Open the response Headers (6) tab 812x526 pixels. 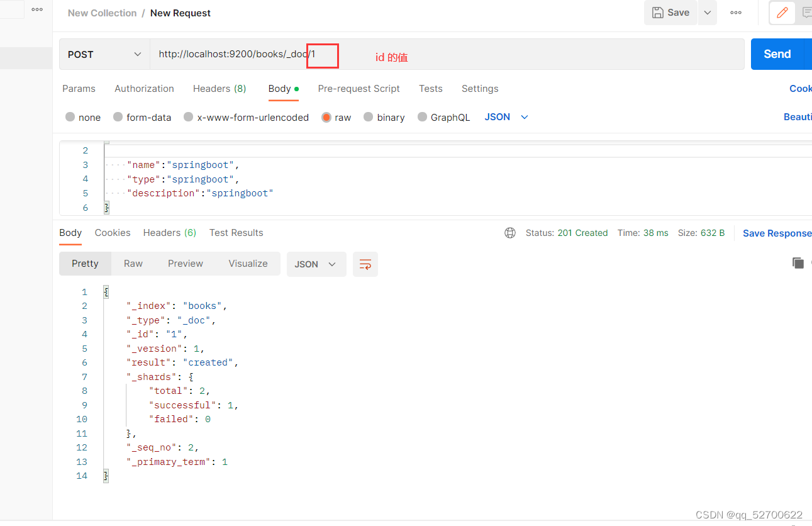(170, 233)
